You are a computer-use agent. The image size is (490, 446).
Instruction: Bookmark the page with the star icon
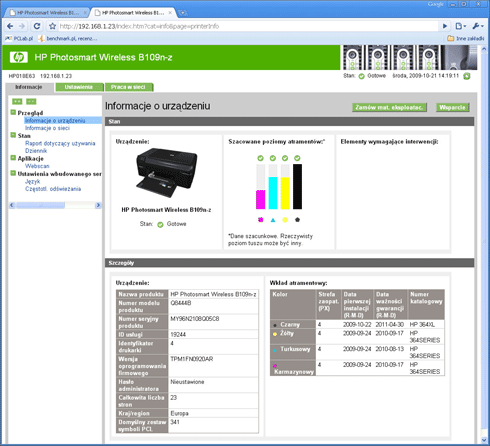pyautogui.click(x=52, y=26)
